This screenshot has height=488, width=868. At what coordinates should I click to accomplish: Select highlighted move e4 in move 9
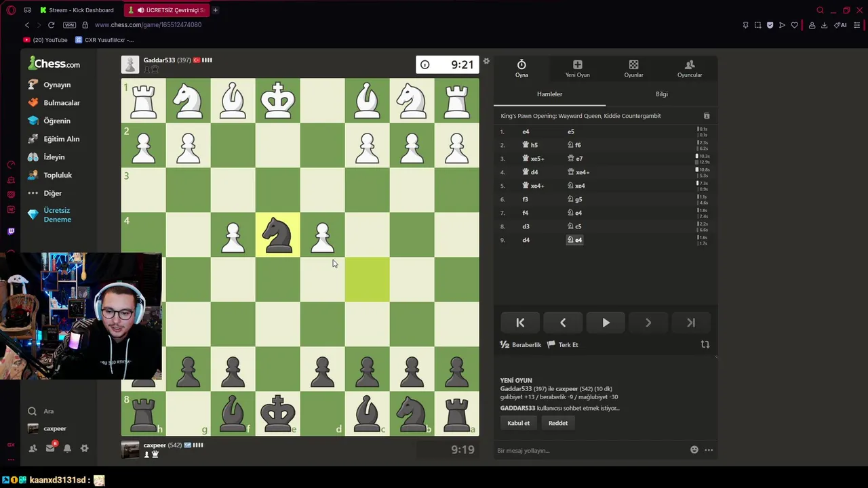point(574,240)
